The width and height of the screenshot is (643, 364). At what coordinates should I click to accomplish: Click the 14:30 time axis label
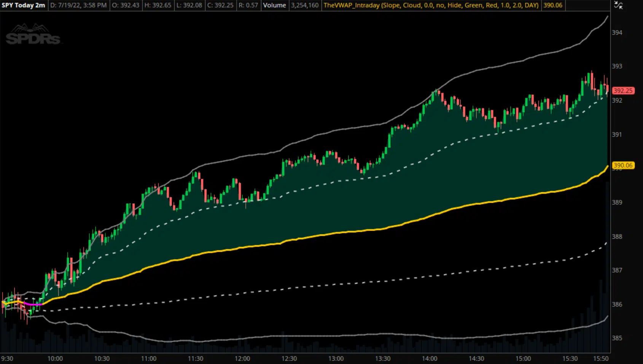[476, 358]
